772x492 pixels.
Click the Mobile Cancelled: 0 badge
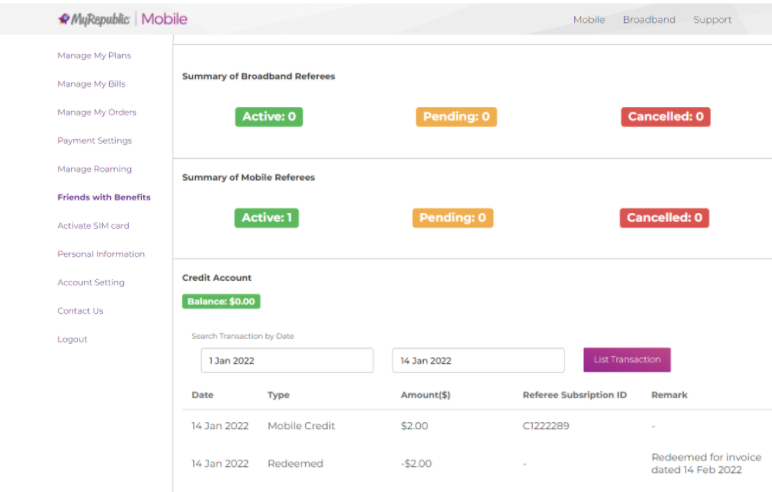tap(664, 218)
